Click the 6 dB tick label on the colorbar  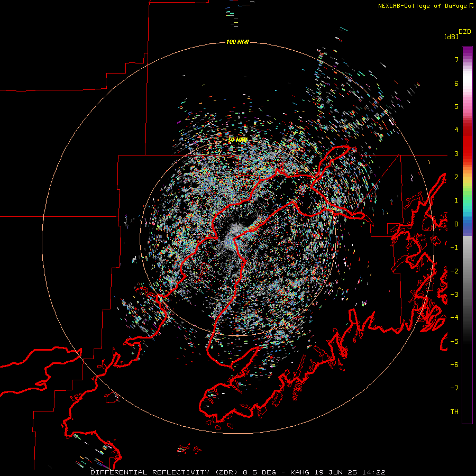click(456, 83)
